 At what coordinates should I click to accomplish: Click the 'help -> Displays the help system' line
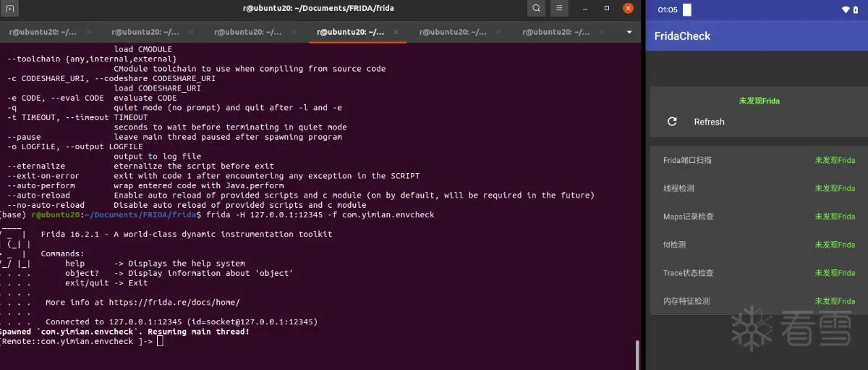coord(155,264)
